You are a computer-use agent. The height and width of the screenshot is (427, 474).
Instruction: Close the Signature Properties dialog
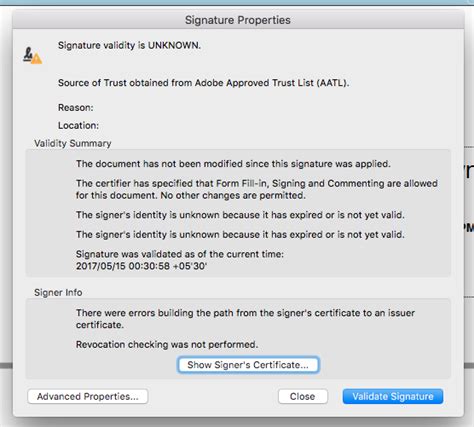pos(303,396)
